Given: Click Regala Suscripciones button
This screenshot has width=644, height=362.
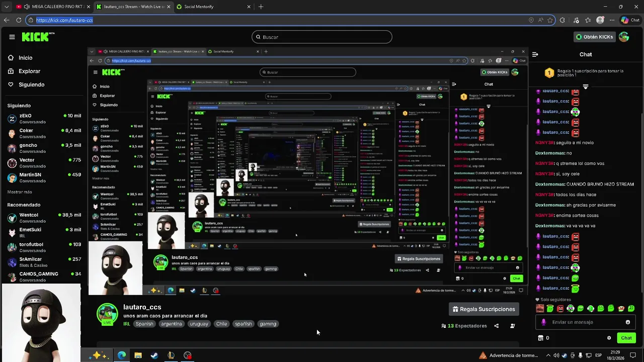Looking at the screenshot, I should [x=484, y=309].
